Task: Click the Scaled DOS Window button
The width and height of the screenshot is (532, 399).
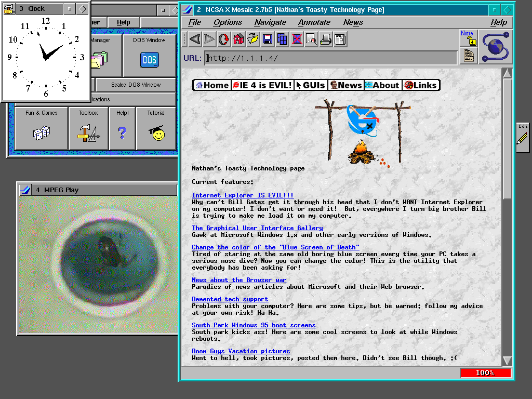Action: click(x=136, y=85)
